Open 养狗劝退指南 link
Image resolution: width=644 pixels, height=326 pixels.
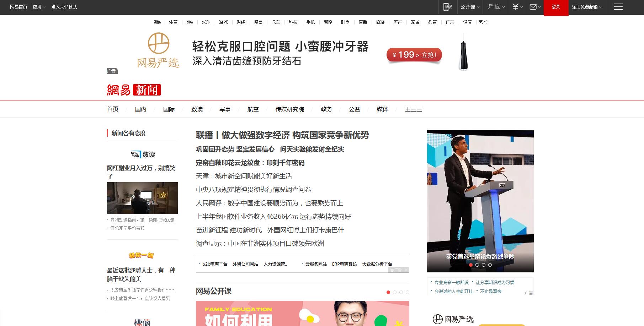[x=142, y=220]
